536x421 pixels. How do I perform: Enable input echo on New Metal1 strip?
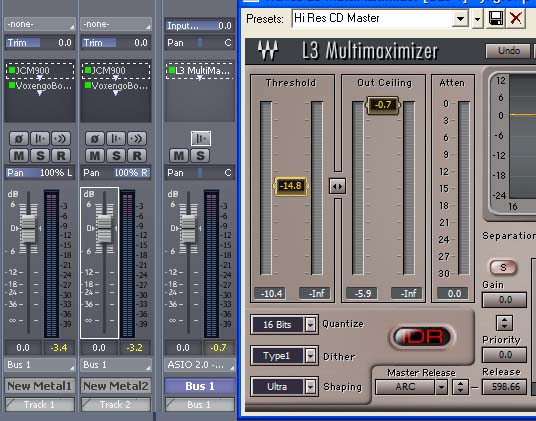click(x=61, y=138)
